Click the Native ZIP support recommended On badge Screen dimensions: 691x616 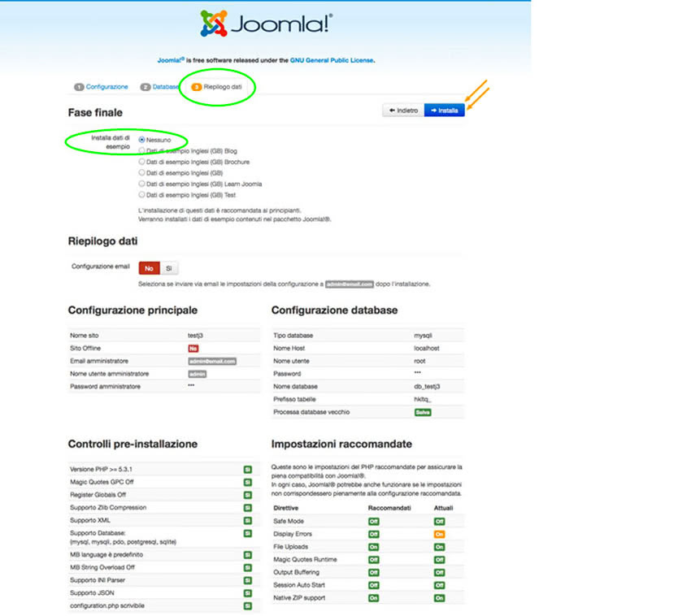click(374, 598)
